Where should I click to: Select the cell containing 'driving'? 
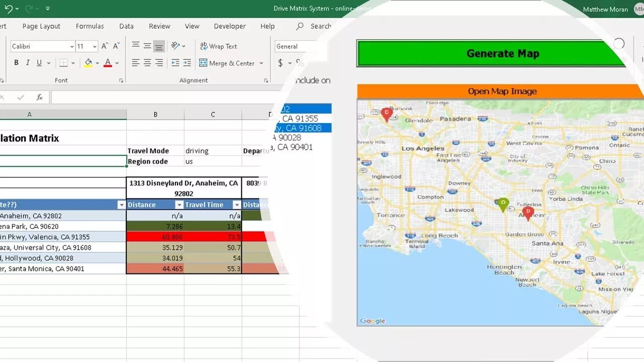(x=213, y=151)
